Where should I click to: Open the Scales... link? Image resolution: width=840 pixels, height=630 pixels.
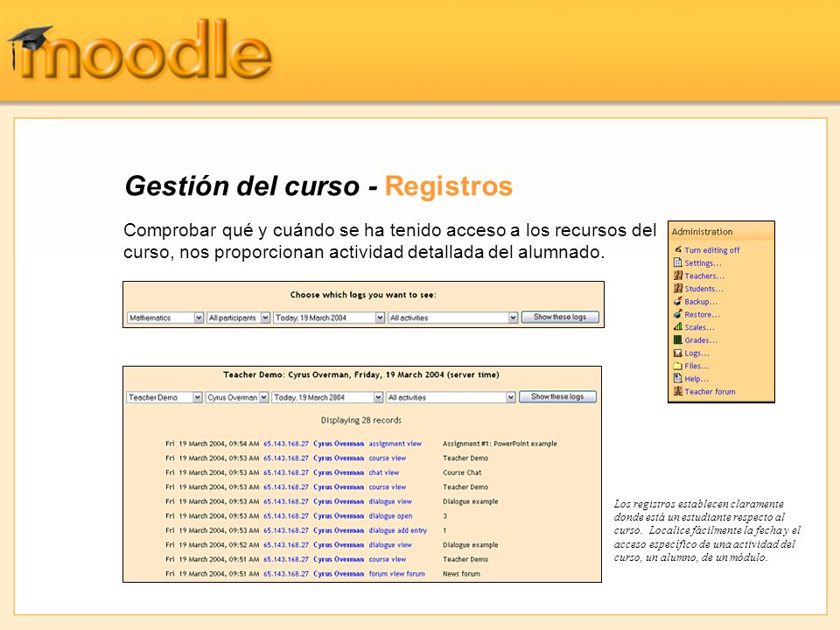coord(700,327)
